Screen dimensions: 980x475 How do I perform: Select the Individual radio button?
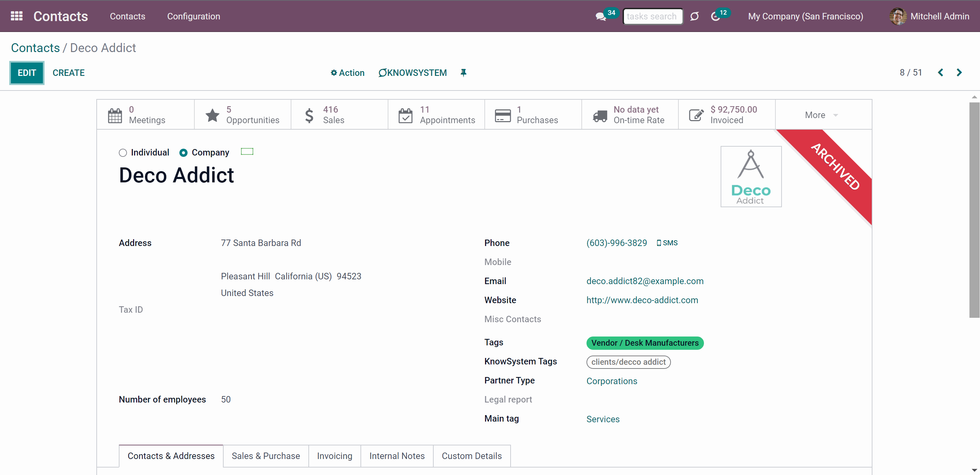(123, 153)
